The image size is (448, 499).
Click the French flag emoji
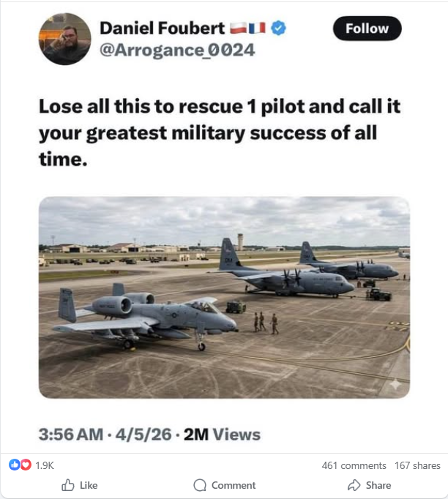257,29
